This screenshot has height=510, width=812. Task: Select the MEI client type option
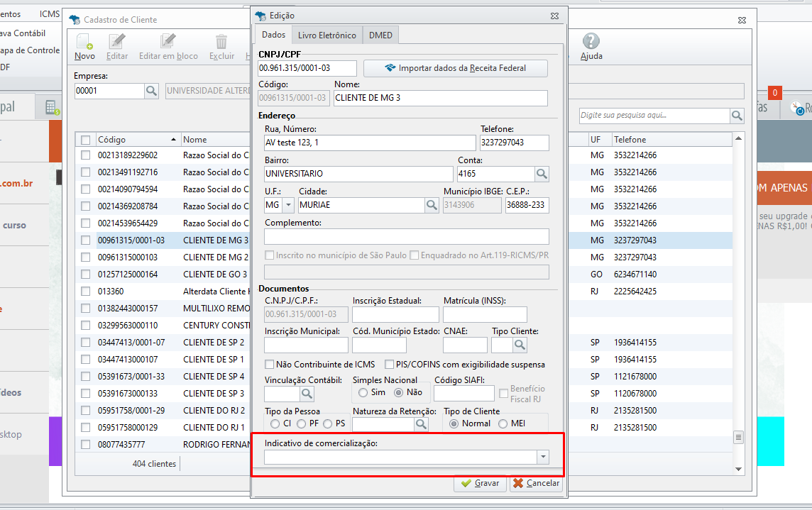tap(503, 423)
